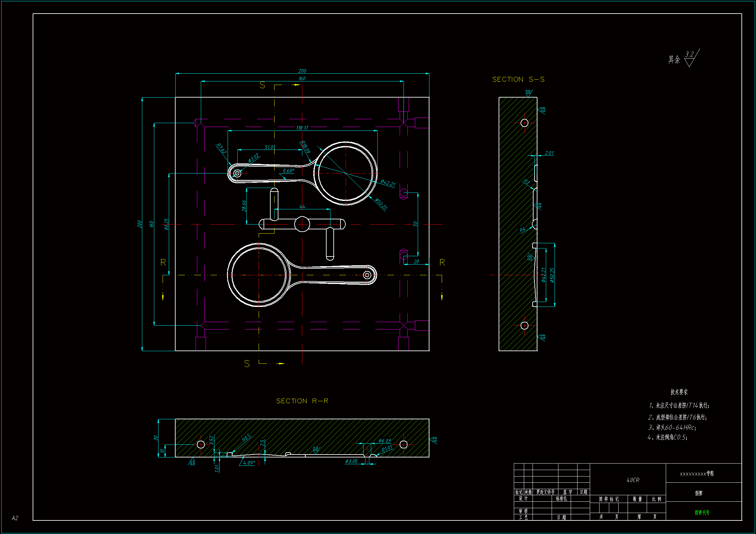The height and width of the screenshot is (534, 756).
Task: Select the 0.69° angle dimension
Action: (288, 171)
